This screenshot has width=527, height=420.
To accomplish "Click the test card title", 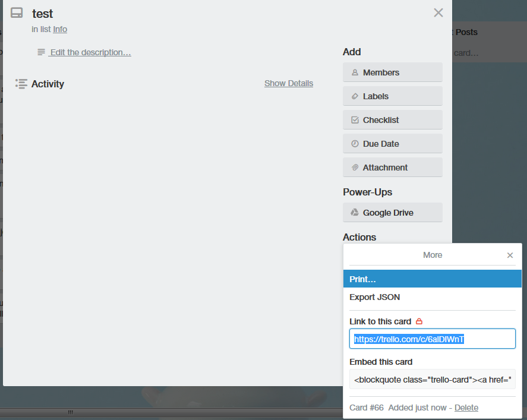I will (42, 14).
